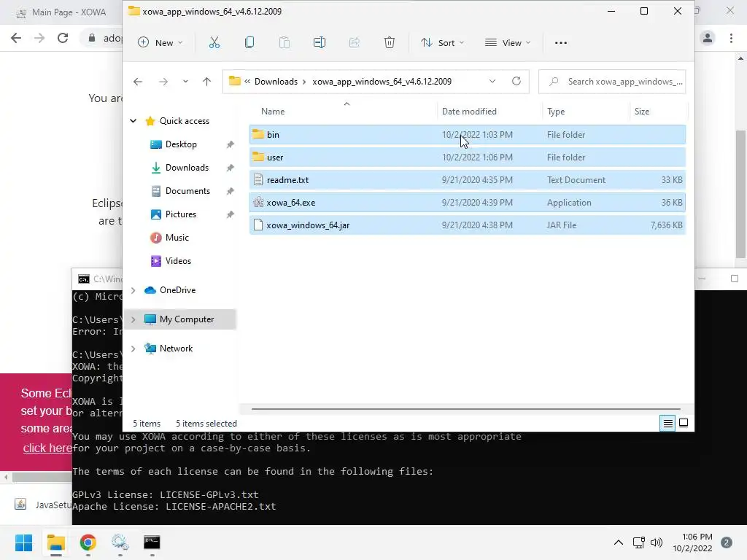This screenshot has height=560, width=747.
Task: Click the Downloads breadcrumb in address bar
Action: (x=276, y=82)
